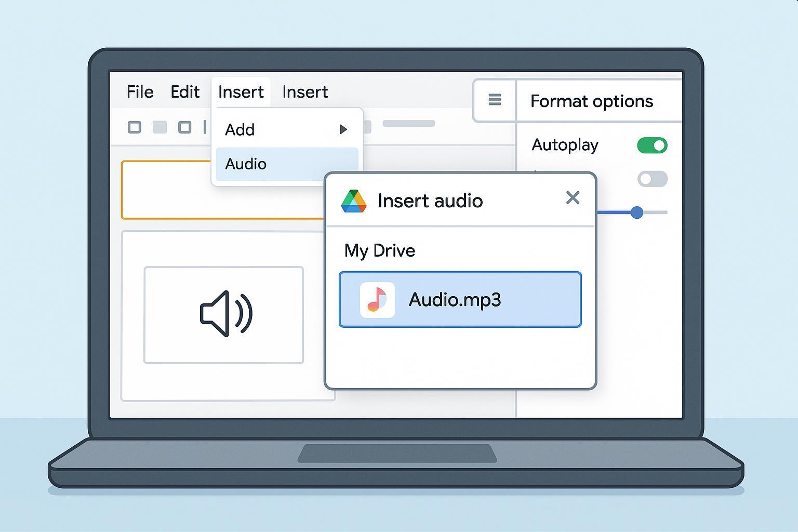Click the solid gray square toolbar icon

(159, 127)
